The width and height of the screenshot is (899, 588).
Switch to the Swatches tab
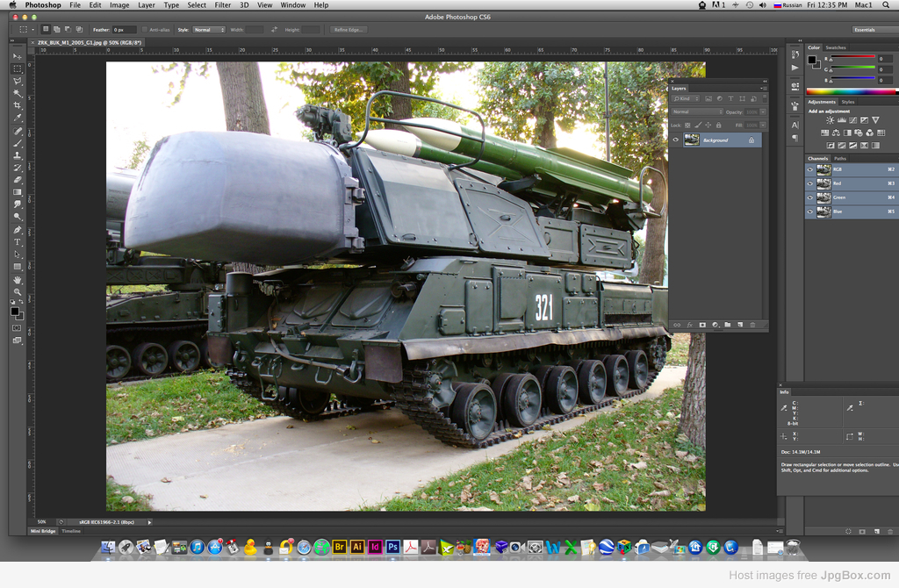836,47
